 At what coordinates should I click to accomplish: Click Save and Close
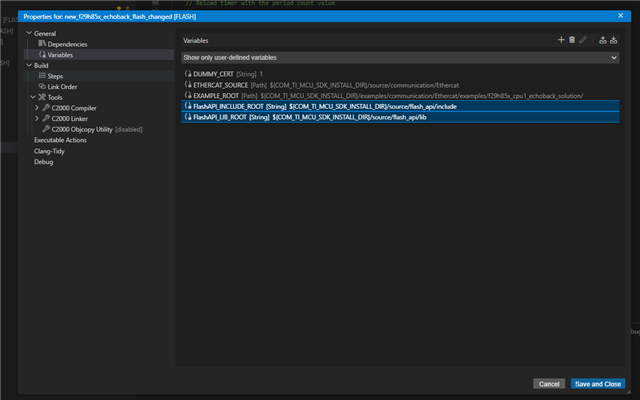597,384
